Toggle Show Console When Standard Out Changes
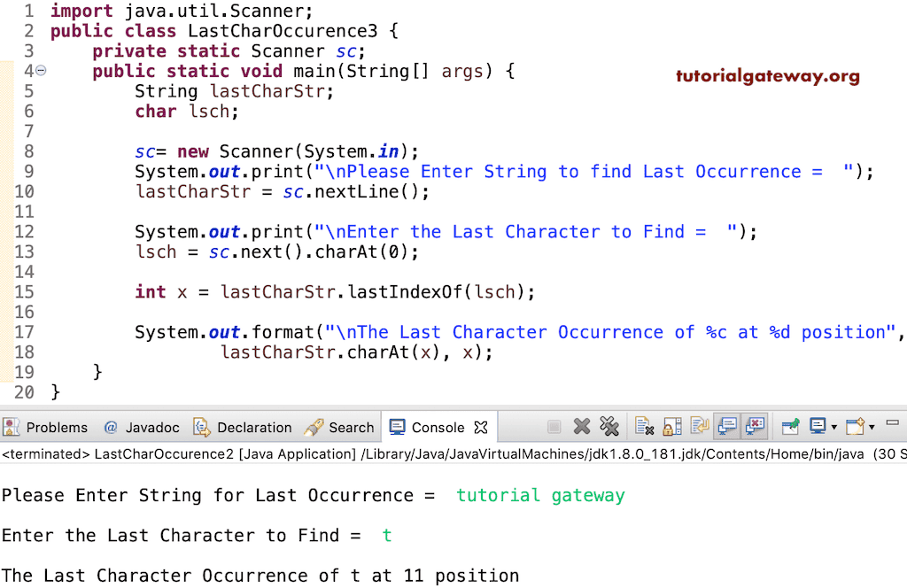 [x=728, y=426]
